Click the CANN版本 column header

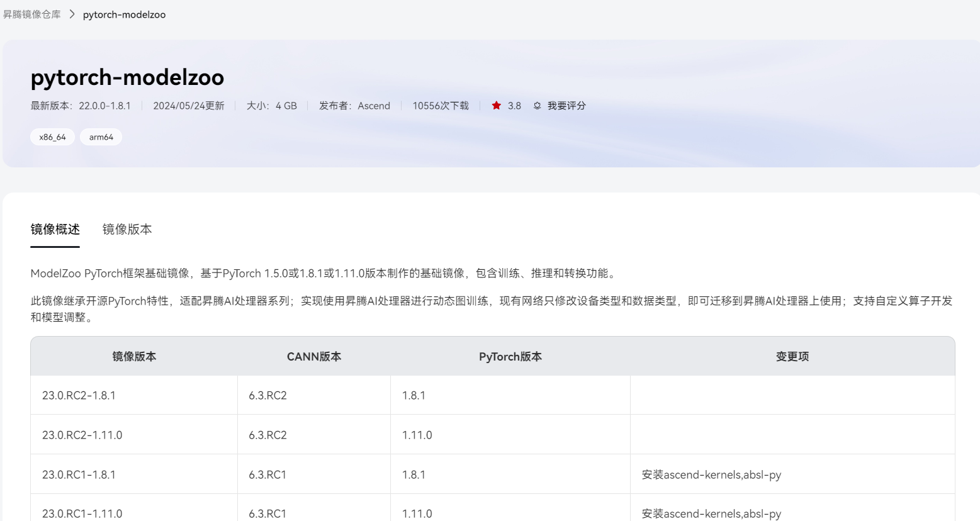click(314, 357)
